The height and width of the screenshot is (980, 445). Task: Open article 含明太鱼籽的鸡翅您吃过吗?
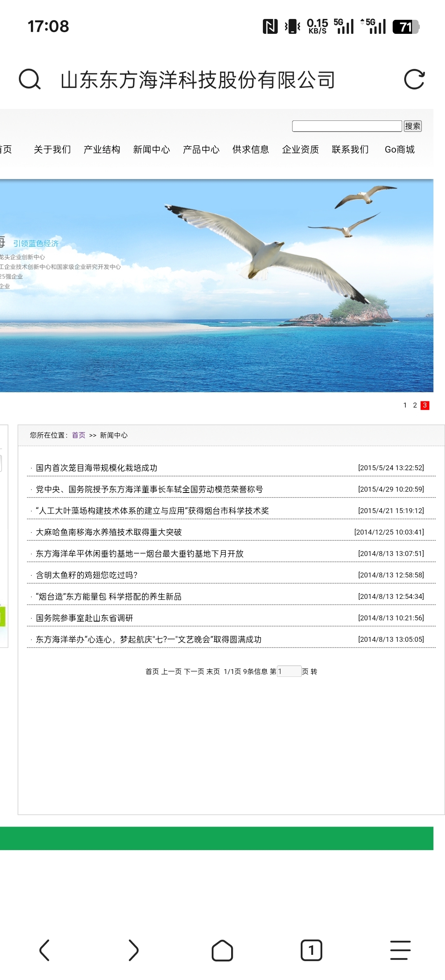coord(87,575)
